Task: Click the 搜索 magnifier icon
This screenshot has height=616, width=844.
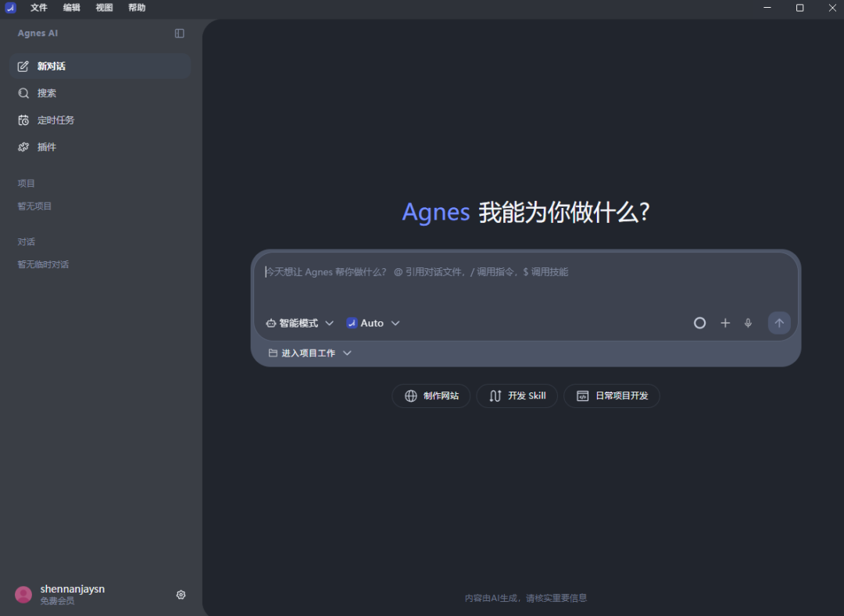Action: point(23,93)
